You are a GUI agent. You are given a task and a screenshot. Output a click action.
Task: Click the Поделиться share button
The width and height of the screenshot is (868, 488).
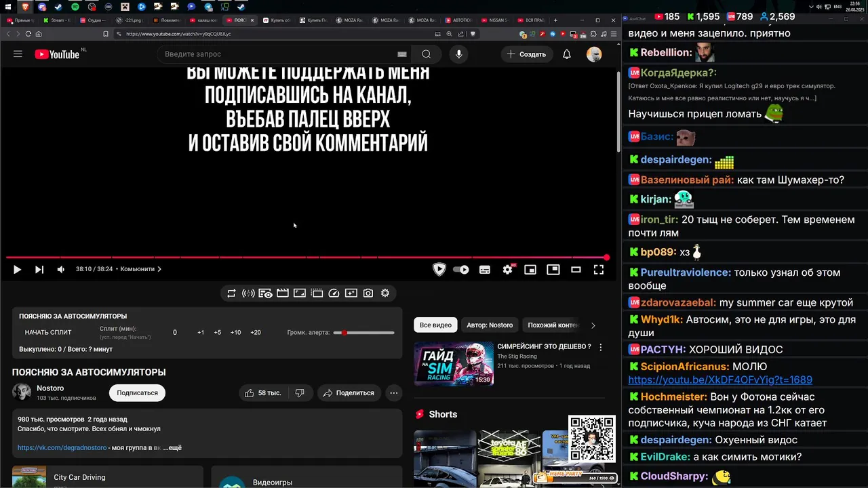(349, 393)
